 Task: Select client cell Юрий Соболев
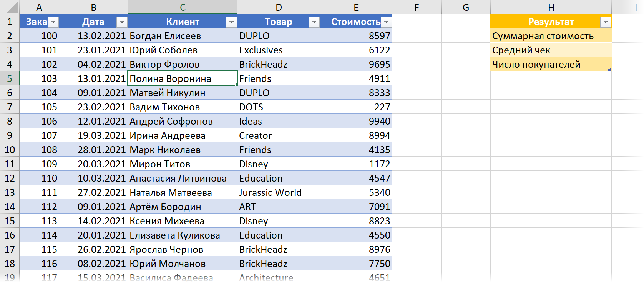(x=183, y=50)
